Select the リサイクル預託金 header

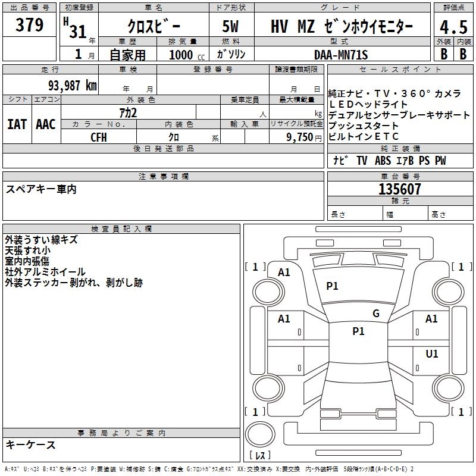point(296,124)
